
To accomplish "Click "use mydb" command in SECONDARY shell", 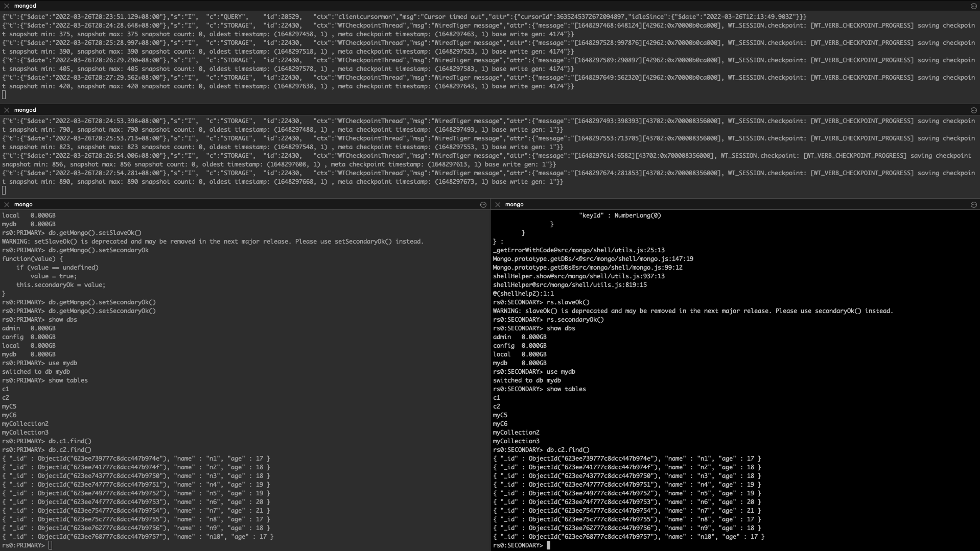I will [534, 372].
